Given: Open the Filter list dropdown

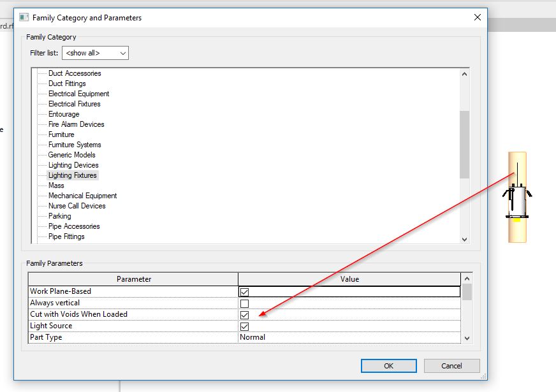Looking at the screenshot, I should 123,53.
